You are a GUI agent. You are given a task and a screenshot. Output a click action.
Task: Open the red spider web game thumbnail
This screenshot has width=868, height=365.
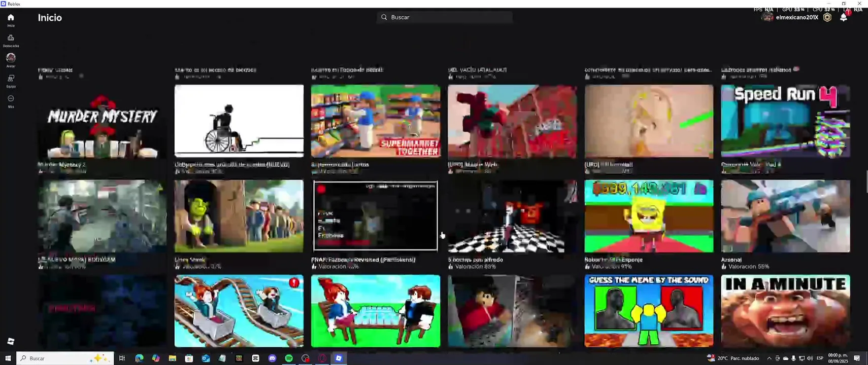tap(512, 121)
